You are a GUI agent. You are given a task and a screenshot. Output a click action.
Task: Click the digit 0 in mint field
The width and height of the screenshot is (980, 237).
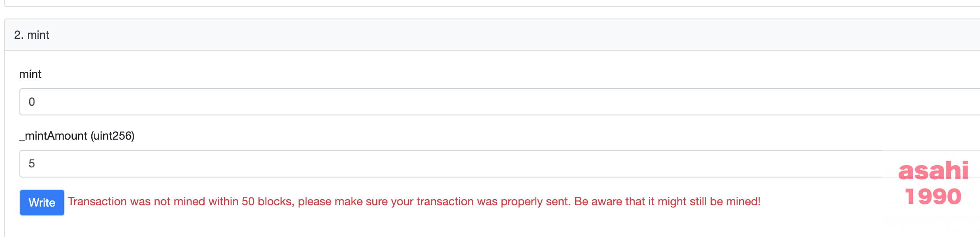[x=32, y=102]
